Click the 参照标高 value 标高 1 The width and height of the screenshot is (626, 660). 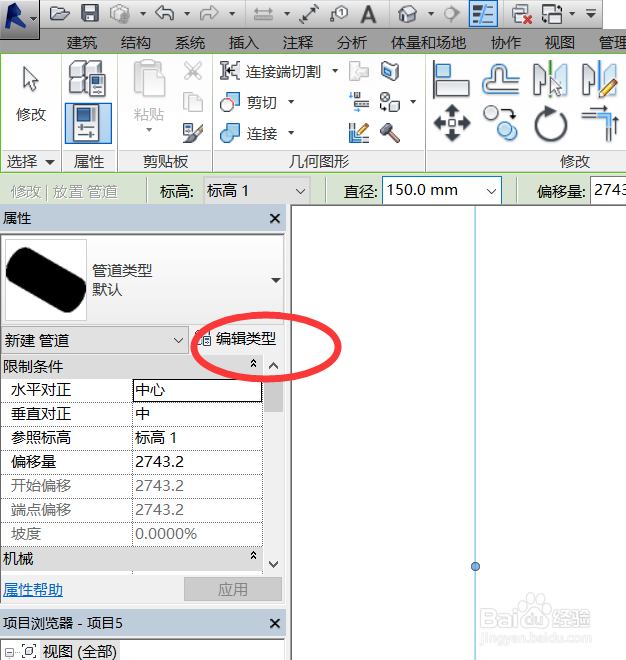click(x=197, y=438)
